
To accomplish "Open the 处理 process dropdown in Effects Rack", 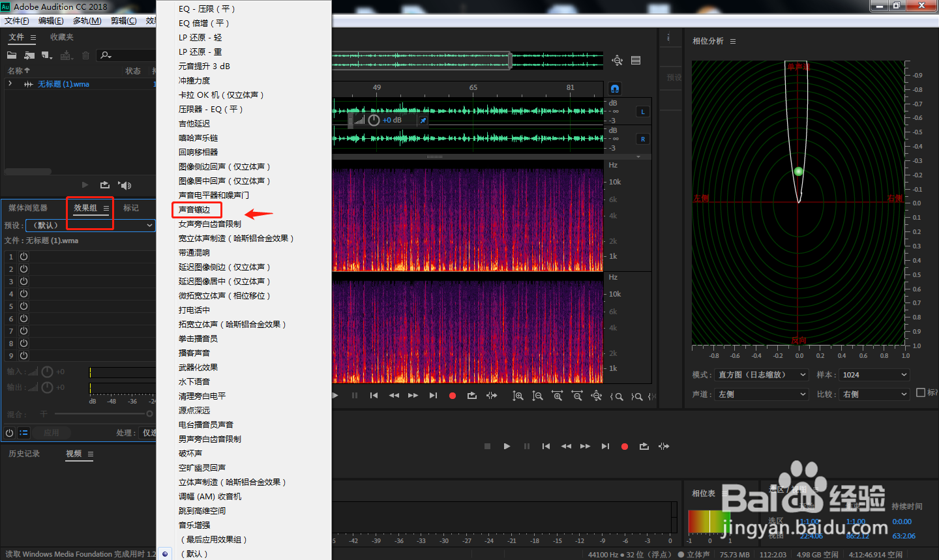I will click(148, 432).
